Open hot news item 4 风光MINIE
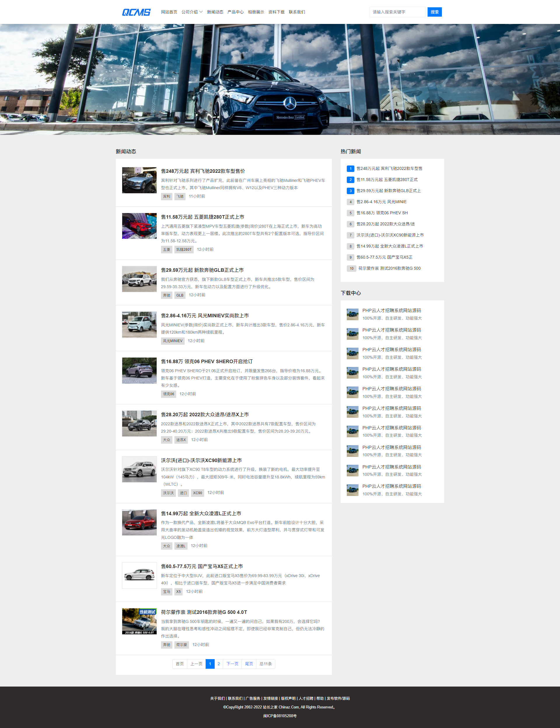 (381, 202)
